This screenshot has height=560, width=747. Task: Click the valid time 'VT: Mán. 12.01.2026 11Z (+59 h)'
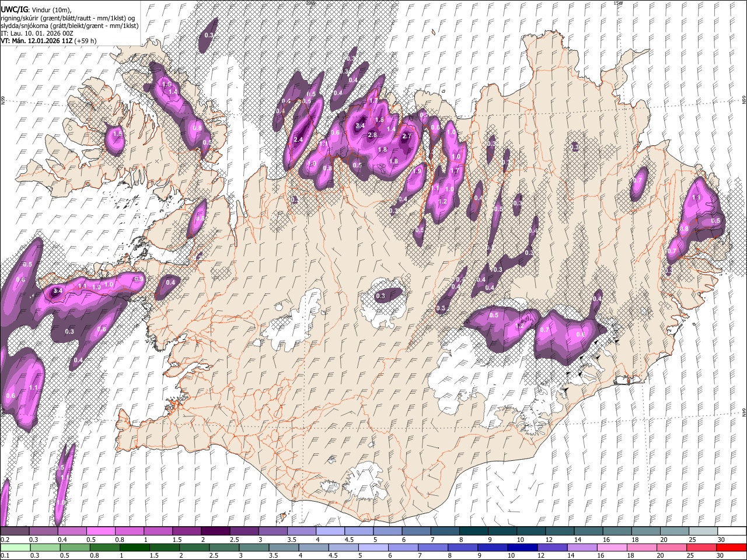click(48, 41)
